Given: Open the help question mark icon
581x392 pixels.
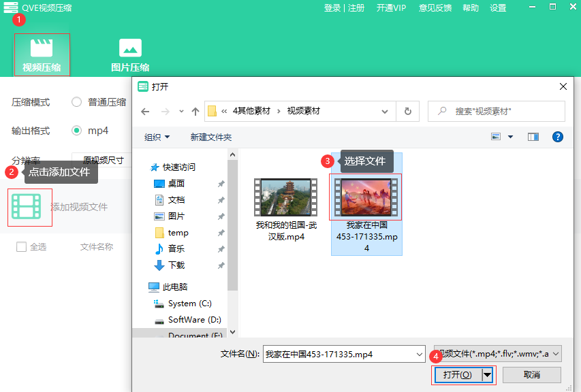Looking at the screenshot, I should (557, 137).
